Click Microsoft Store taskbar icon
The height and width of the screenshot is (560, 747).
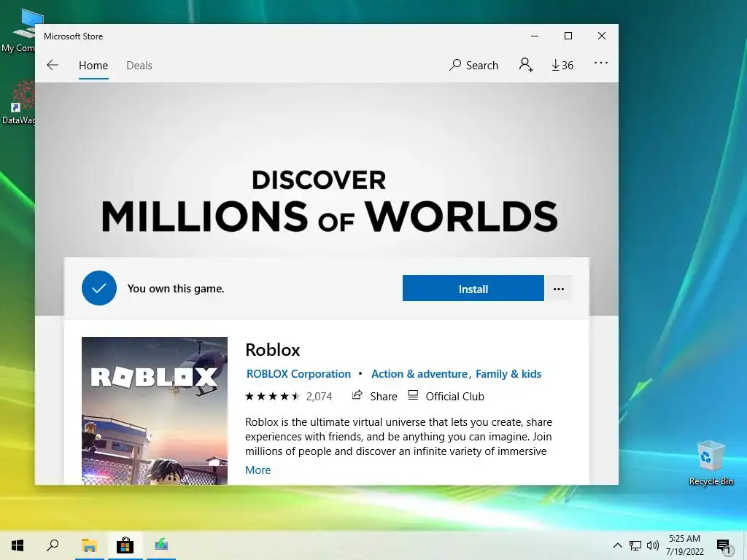click(x=125, y=545)
